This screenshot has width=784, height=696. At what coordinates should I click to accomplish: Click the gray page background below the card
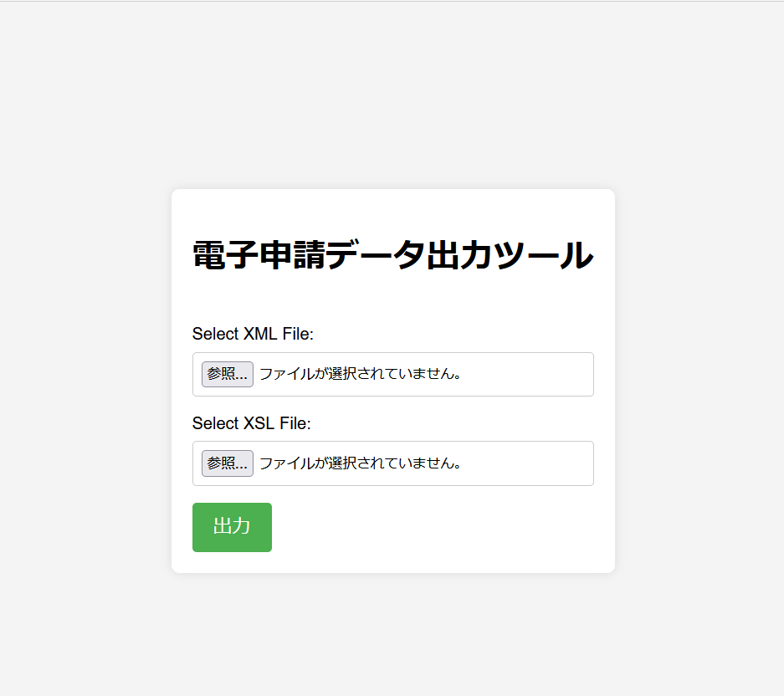tap(393, 635)
